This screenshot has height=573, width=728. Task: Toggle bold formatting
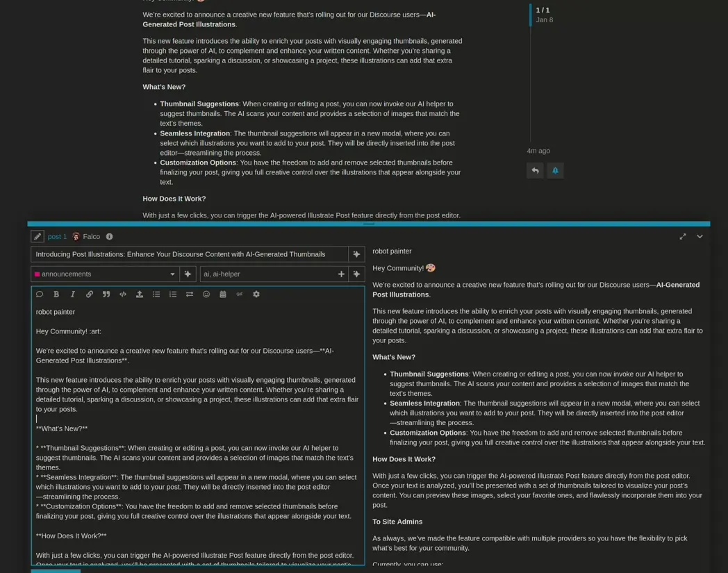click(x=56, y=294)
